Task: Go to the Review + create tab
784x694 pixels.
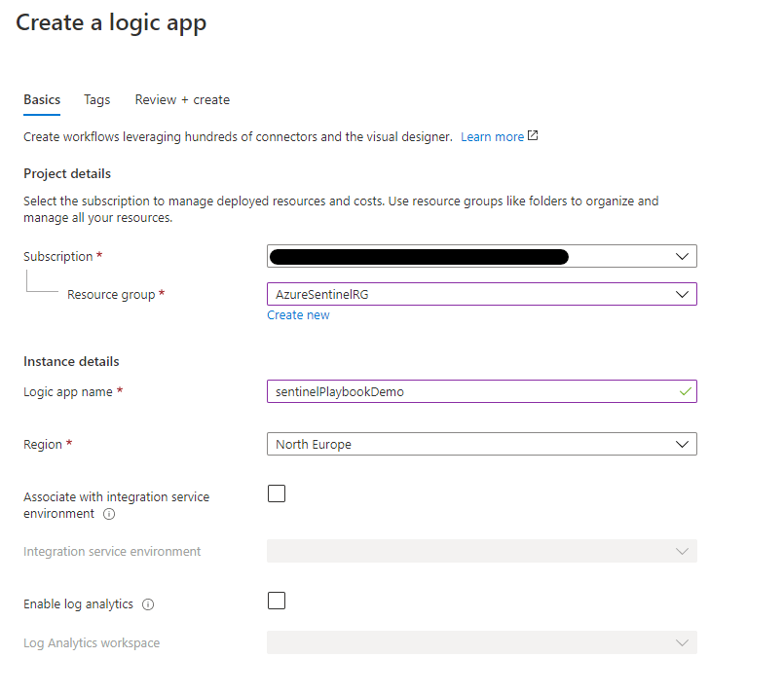Action: (x=182, y=99)
